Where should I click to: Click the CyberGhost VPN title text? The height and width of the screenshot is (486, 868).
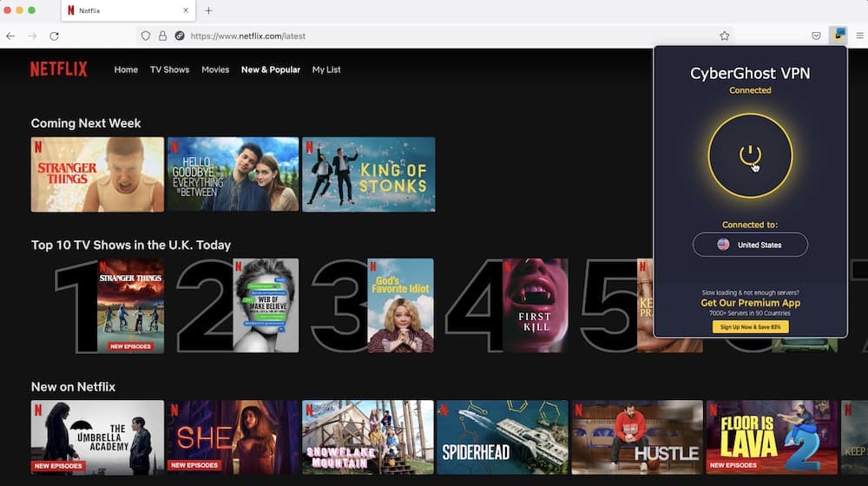point(750,73)
